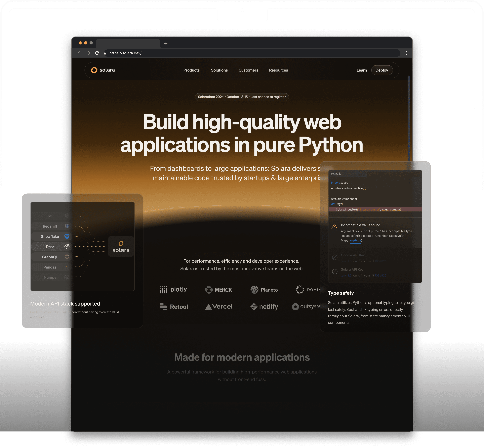
Task: Click the warning triangle icon
Action: (334, 227)
